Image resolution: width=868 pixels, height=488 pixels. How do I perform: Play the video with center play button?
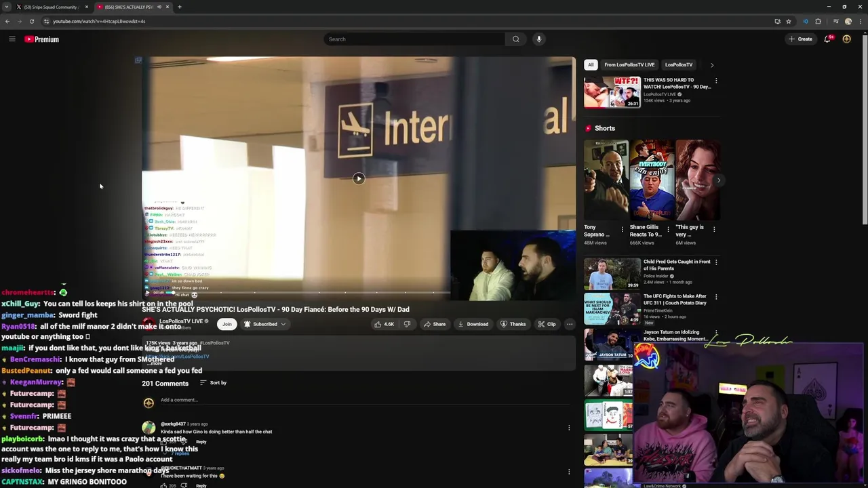359,179
